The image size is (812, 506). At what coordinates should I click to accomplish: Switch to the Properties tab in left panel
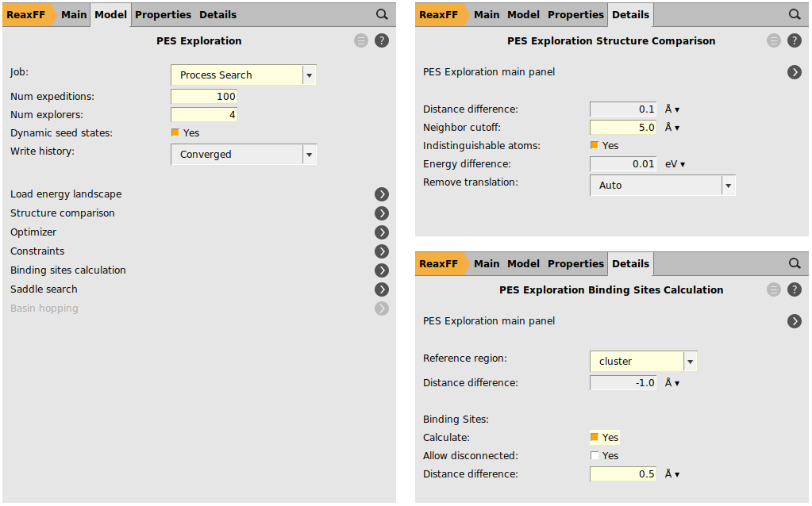tap(163, 14)
